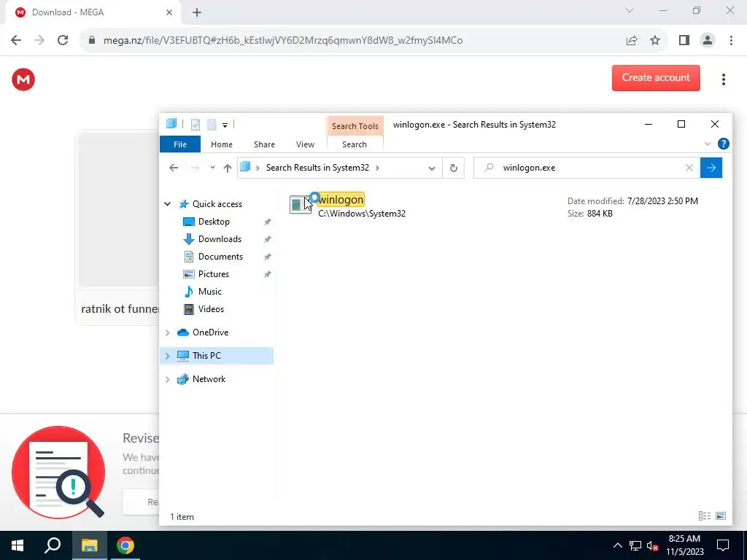Switch to the View ribbon tab
Viewport: 747px width, 560px height.
(305, 144)
